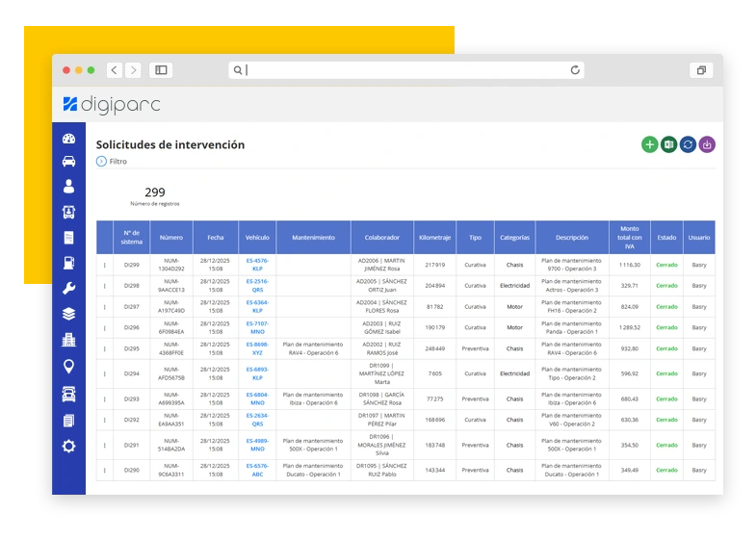Open the dashboard gauge icon in sidebar

[x=68, y=139]
